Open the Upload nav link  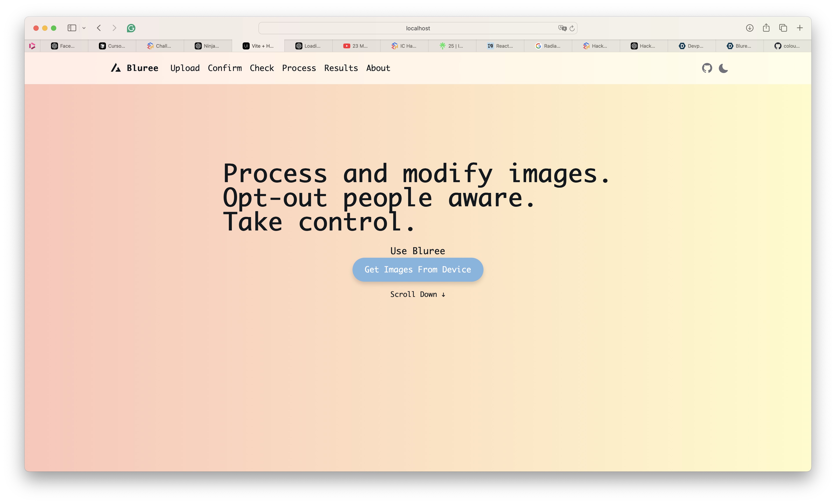click(185, 68)
